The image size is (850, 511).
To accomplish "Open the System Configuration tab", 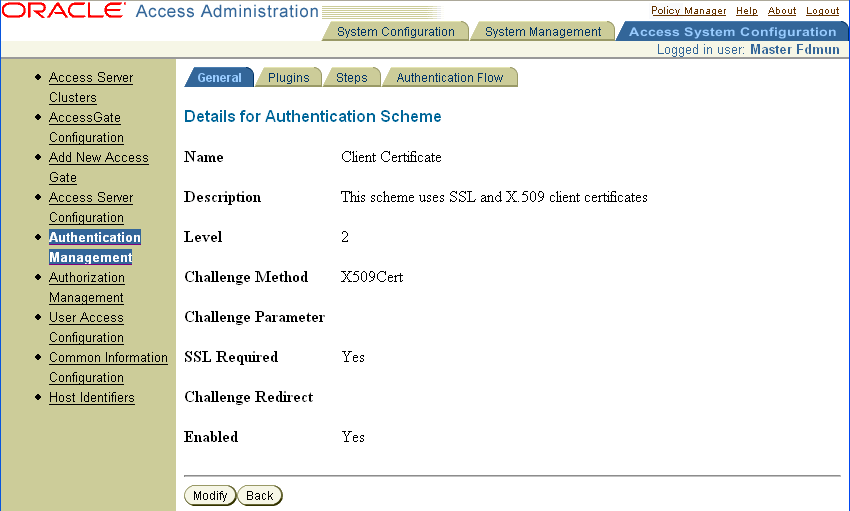I will click(x=396, y=31).
